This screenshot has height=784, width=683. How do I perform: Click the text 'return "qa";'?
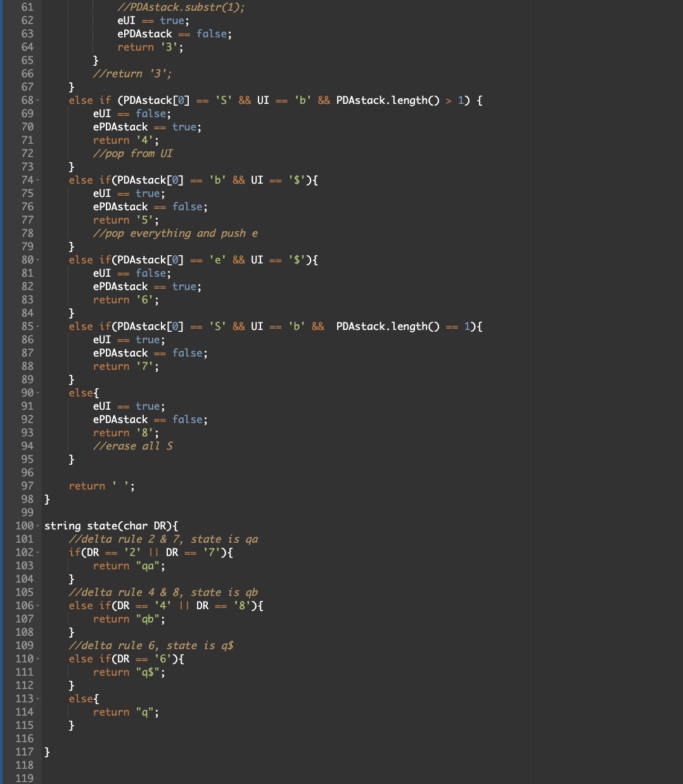(x=129, y=566)
